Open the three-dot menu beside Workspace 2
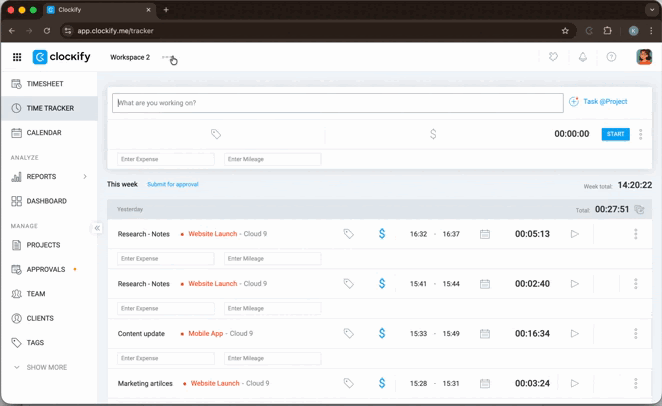The width and height of the screenshot is (662, 406). click(x=166, y=57)
